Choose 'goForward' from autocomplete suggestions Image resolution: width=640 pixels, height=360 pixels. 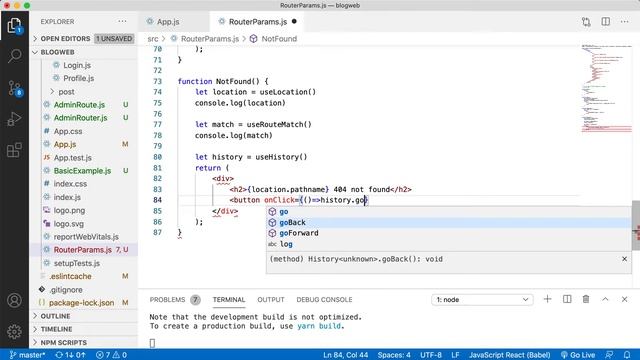pyautogui.click(x=449, y=233)
